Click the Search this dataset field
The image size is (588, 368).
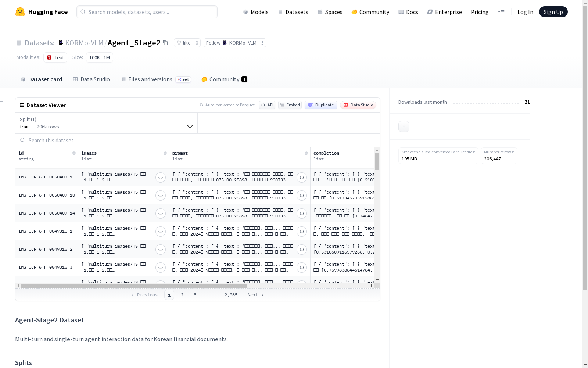pyautogui.click(x=198, y=140)
